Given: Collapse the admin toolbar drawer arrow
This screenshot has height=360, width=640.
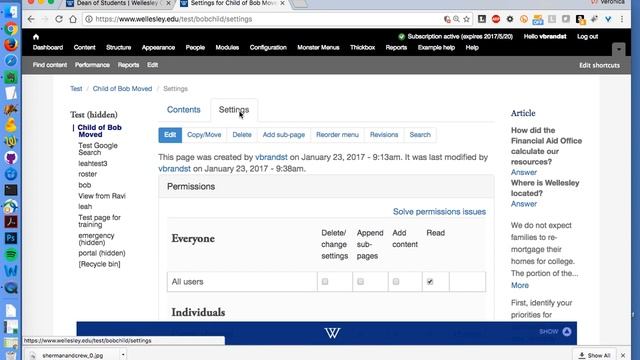Looking at the screenshot, I should (619, 50).
